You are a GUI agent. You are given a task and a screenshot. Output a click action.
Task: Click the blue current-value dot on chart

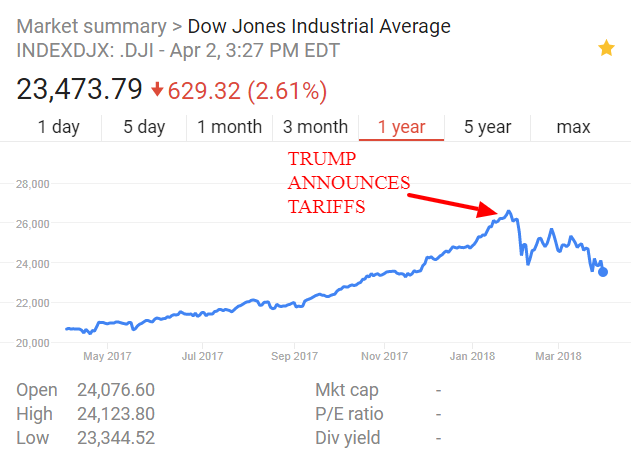click(602, 272)
